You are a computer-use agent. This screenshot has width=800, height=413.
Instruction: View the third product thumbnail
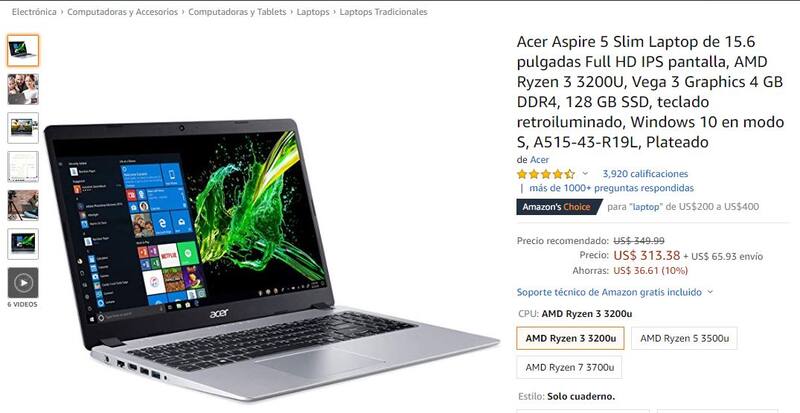(23, 128)
